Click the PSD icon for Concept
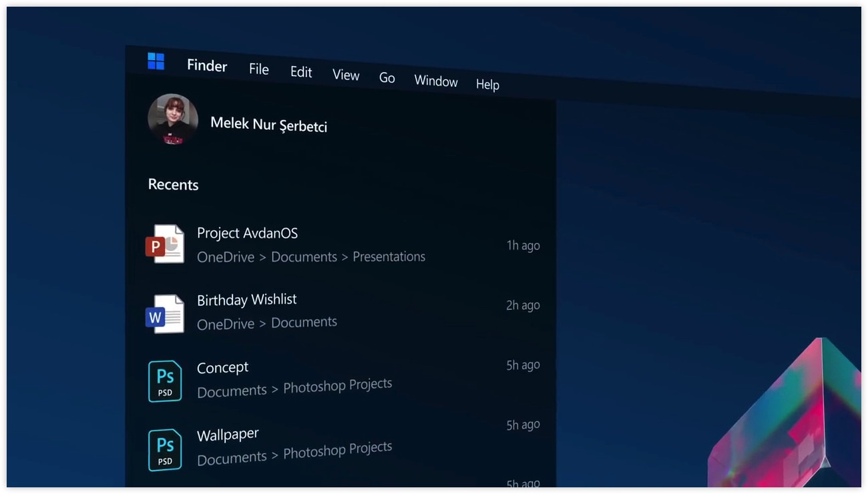This screenshot has height=494, width=868. (165, 381)
